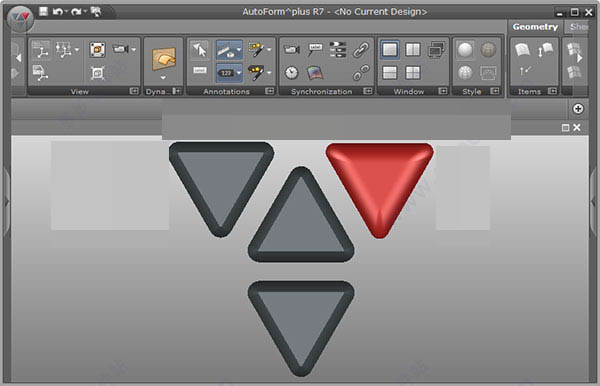Click the Redo arrow icon

tap(76, 12)
